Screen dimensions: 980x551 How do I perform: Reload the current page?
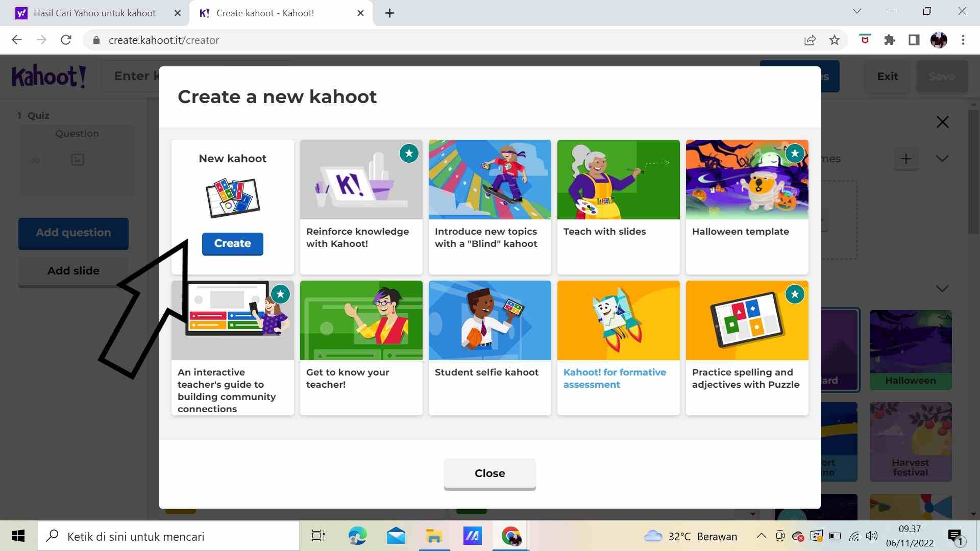(66, 40)
